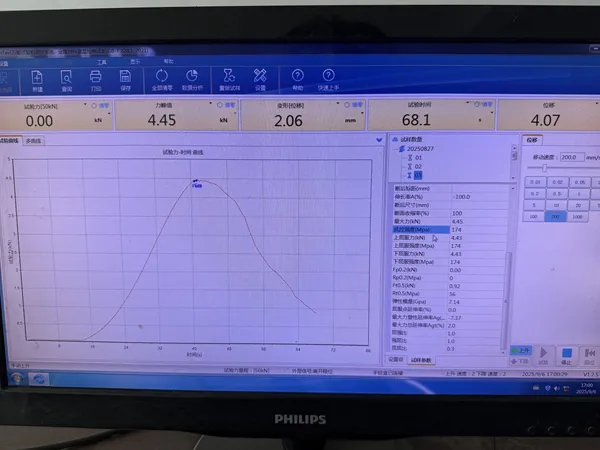
Task: Click the 10 speed preset button
Action: pos(556,205)
